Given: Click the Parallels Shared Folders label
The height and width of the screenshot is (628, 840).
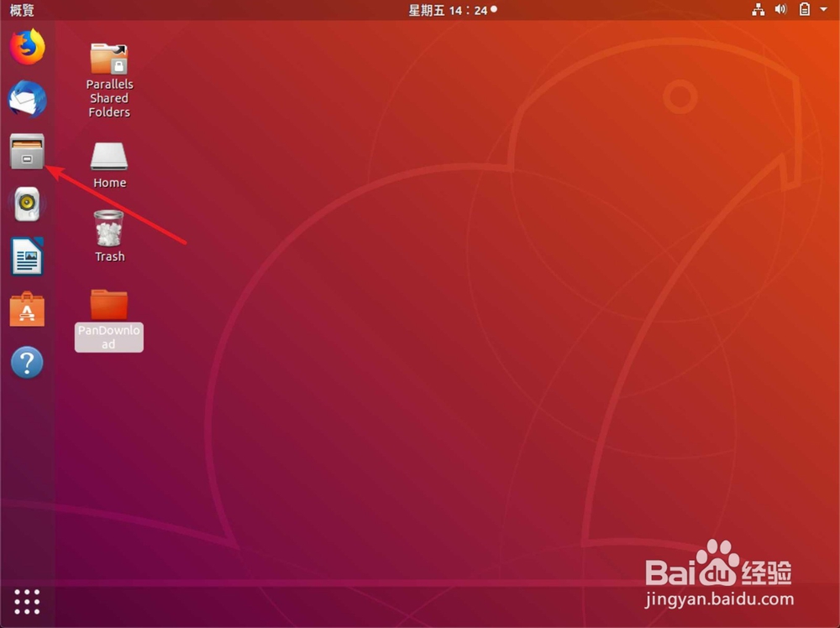Looking at the screenshot, I should coord(109,98).
